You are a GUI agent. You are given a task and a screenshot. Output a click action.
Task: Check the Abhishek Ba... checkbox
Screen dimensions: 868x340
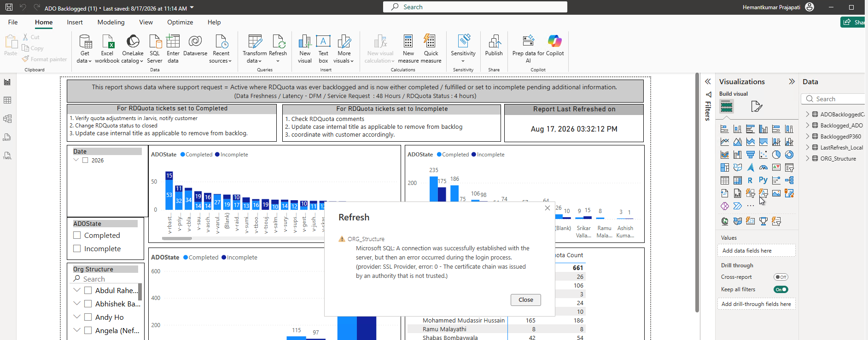click(88, 304)
